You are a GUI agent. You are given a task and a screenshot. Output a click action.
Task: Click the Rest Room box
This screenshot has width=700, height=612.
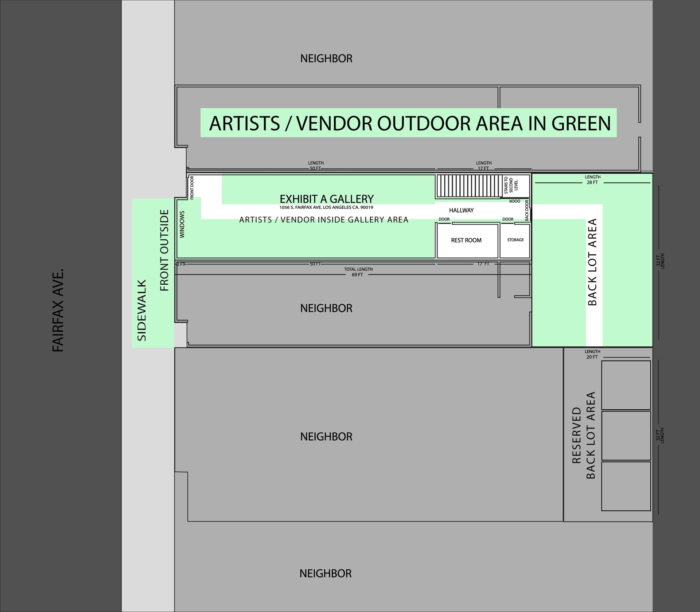click(466, 241)
